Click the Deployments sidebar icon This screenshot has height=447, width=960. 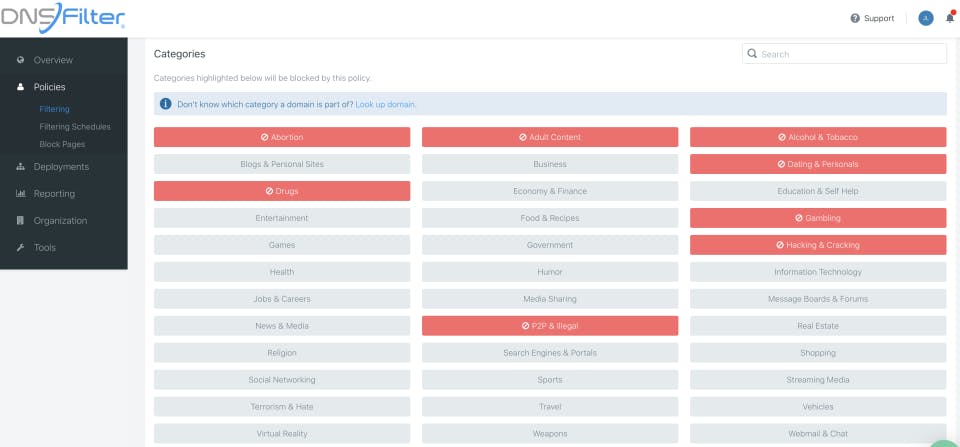click(21, 167)
